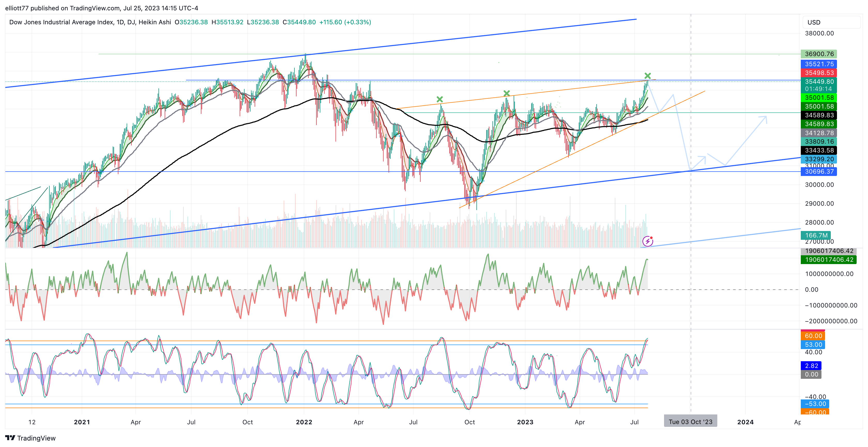Select the gray 34128.78 price label
The image size is (868, 447).
pyautogui.click(x=818, y=133)
